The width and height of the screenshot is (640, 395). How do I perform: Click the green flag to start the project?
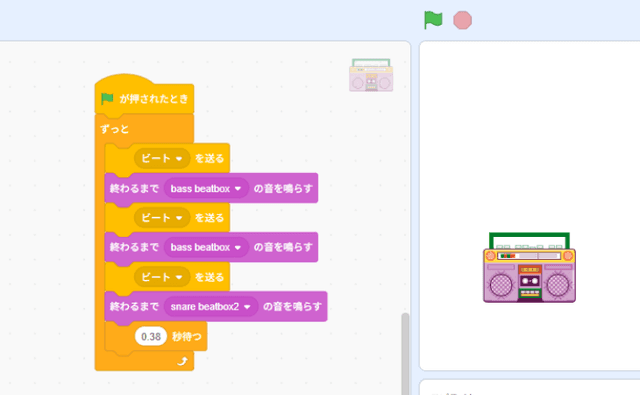(x=433, y=20)
